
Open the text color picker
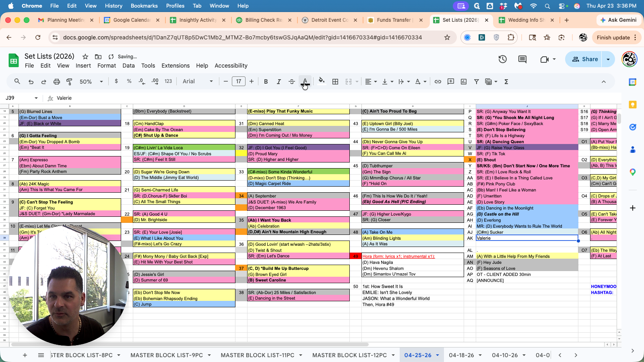pyautogui.click(x=305, y=82)
